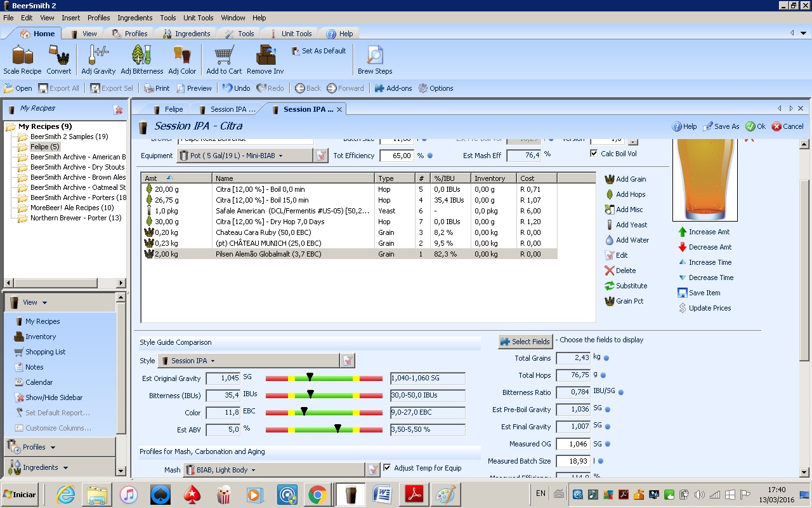Image resolution: width=812 pixels, height=508 pixels.
Task: Expand the Profiles sidebar section
Action: 60,447
